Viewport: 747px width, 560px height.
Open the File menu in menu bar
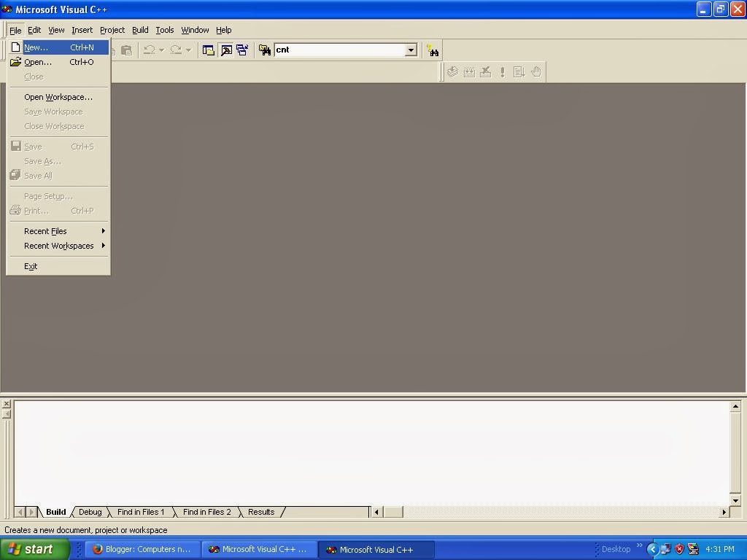click(x=15, y=30)
